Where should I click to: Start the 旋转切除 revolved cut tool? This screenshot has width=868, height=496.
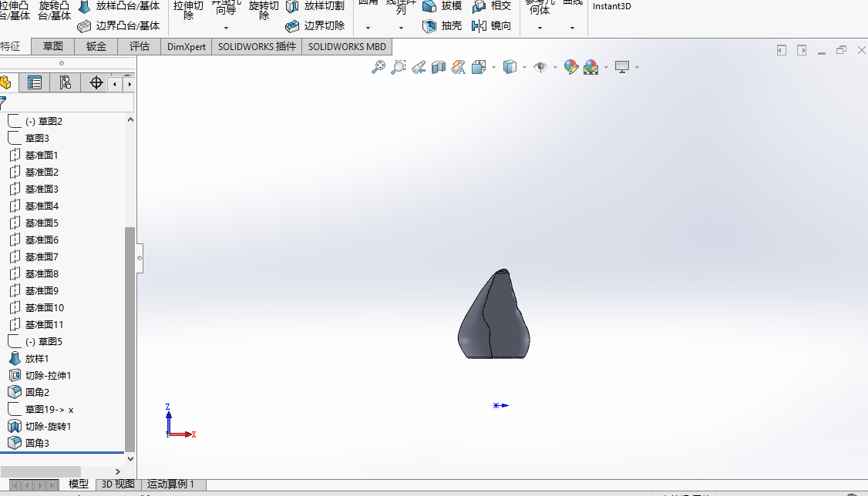pos(264,11)
